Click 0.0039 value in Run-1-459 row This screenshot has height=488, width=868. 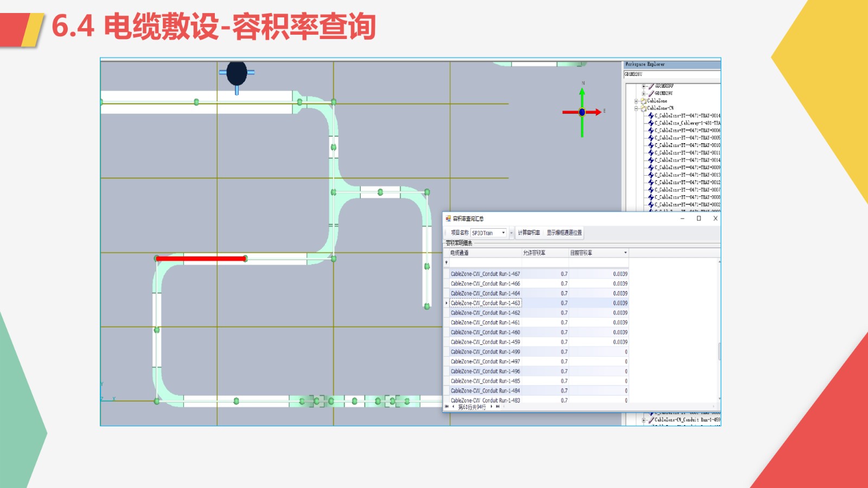(x=620, y=342)
